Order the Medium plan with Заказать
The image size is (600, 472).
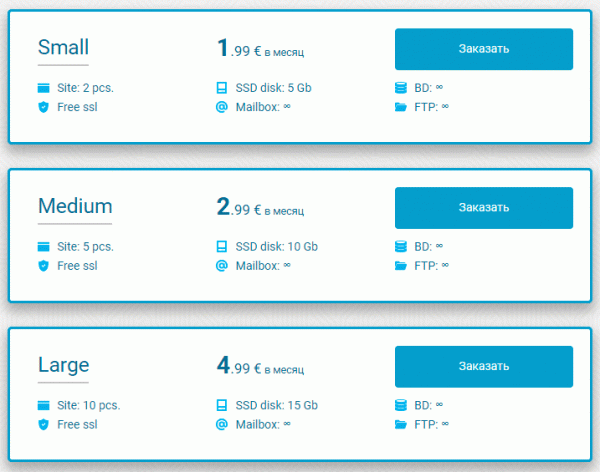point(484,208)
